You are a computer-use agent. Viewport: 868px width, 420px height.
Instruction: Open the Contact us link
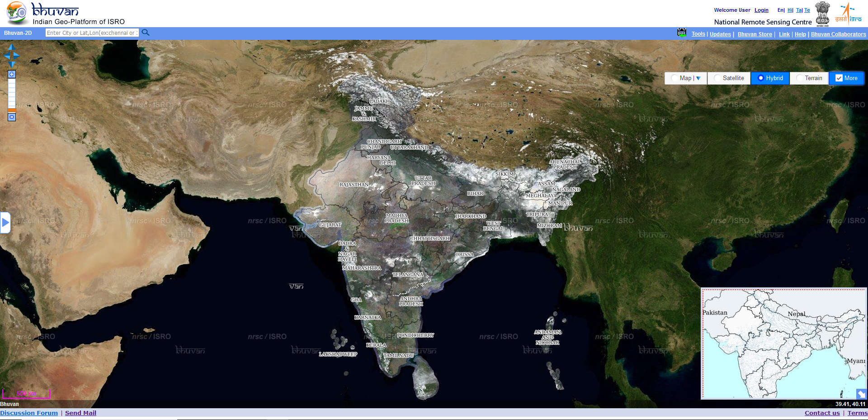(x=822, y=413)
